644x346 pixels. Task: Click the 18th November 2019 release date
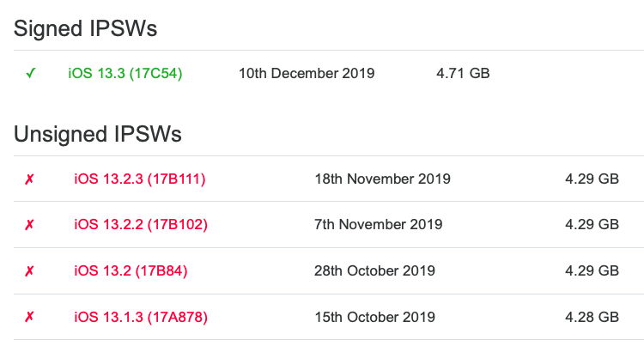pos(383,179)
